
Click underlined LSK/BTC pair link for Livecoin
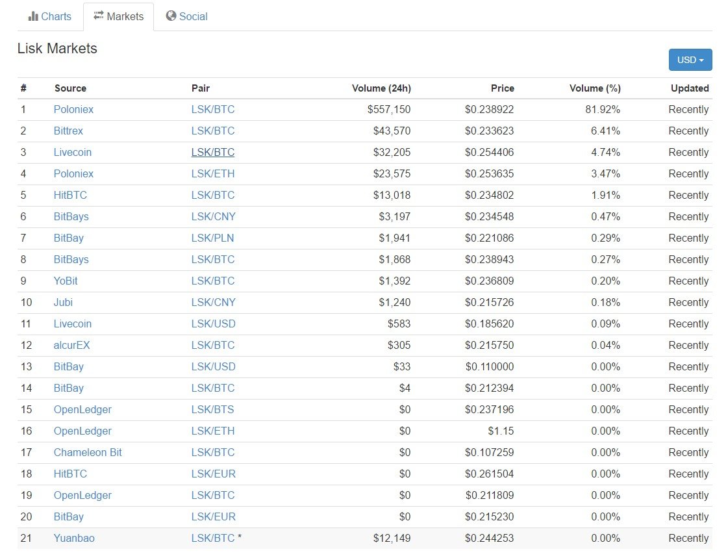pyautogui.click(x=213, y=152)
